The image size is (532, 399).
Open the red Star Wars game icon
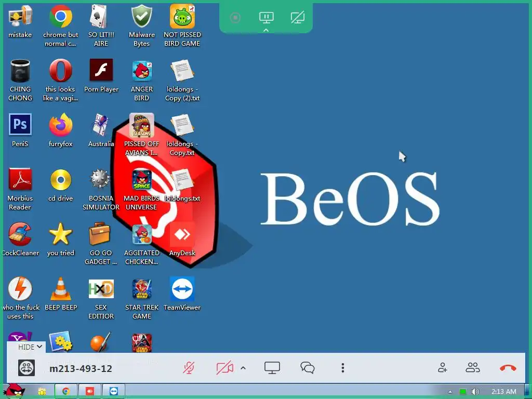[x=141, y=342]
